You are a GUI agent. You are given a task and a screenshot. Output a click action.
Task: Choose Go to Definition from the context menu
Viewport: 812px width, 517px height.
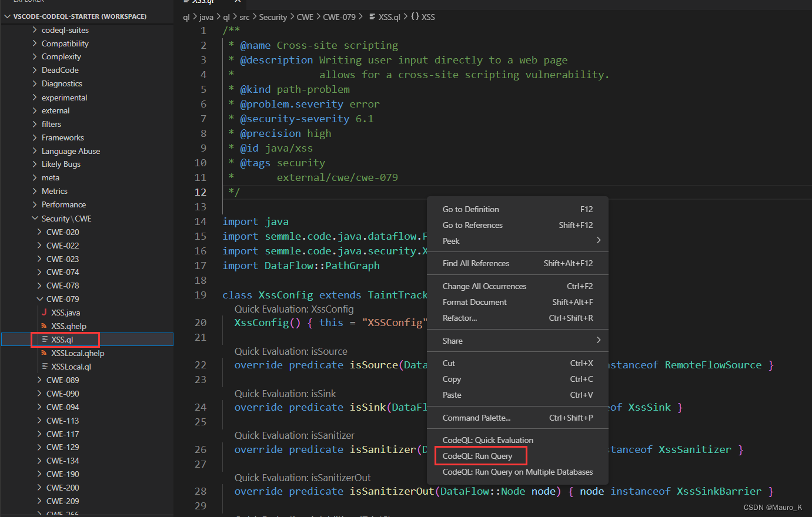tap(517, 209)
